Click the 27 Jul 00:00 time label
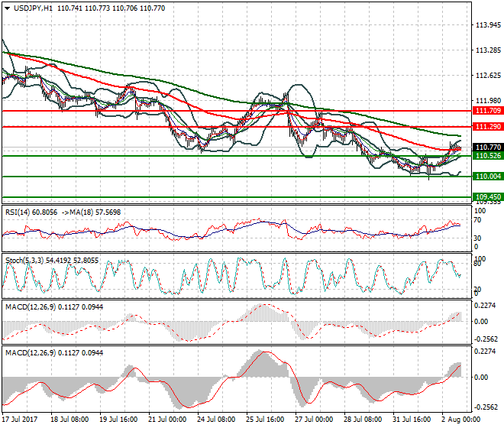 click(314, 420)
